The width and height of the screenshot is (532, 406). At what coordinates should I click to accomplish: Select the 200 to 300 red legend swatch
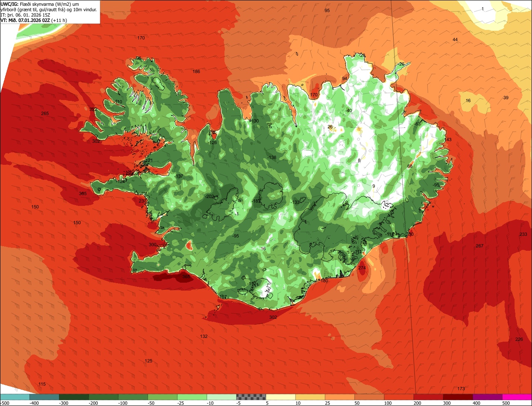tap(428, 397)
